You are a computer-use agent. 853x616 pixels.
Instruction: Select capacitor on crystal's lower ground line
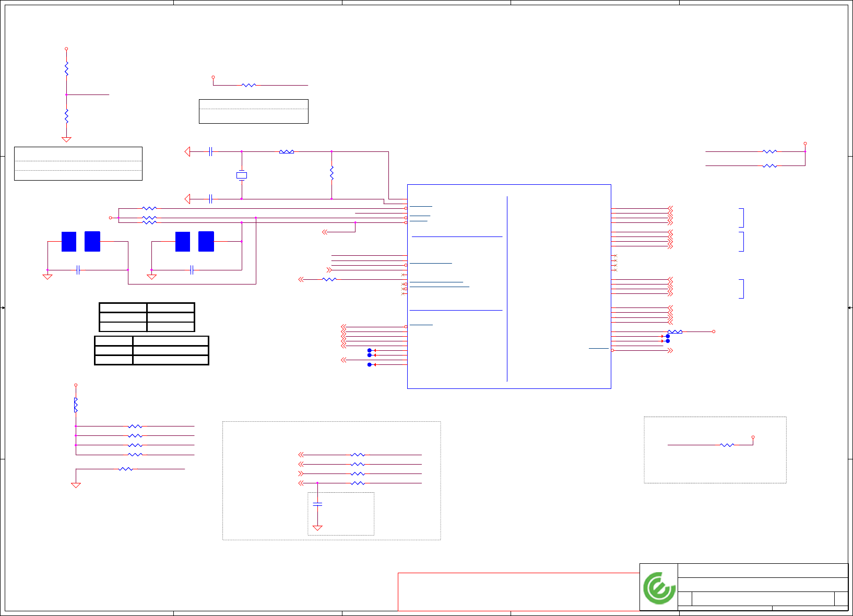tap(210, 199)
